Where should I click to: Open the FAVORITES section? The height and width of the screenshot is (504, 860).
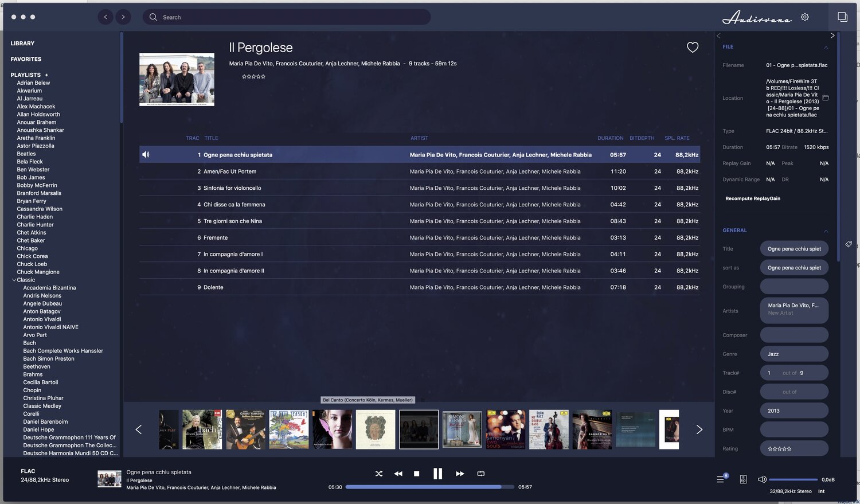coord(26,59)
